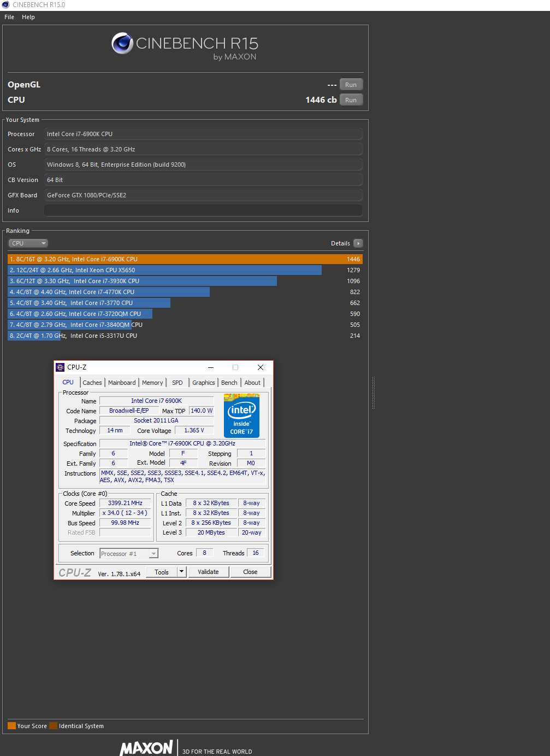Click the Identical System brown legend swatch

(53, 726)
